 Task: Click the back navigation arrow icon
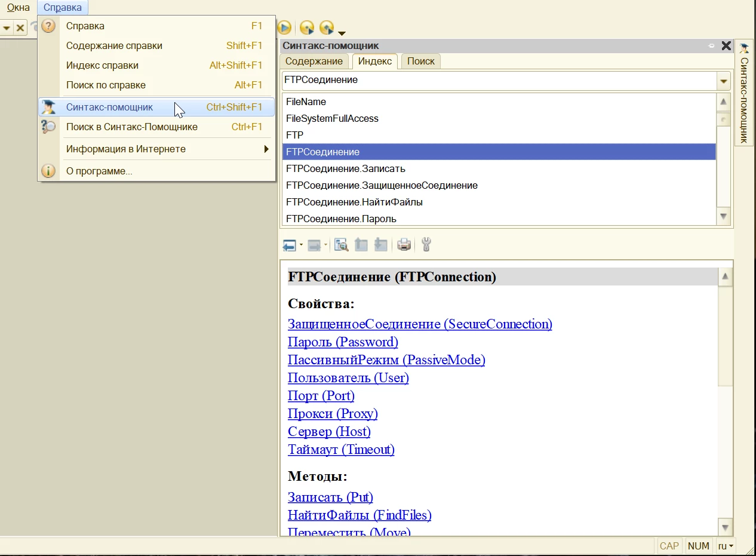(x=290, y=245)
